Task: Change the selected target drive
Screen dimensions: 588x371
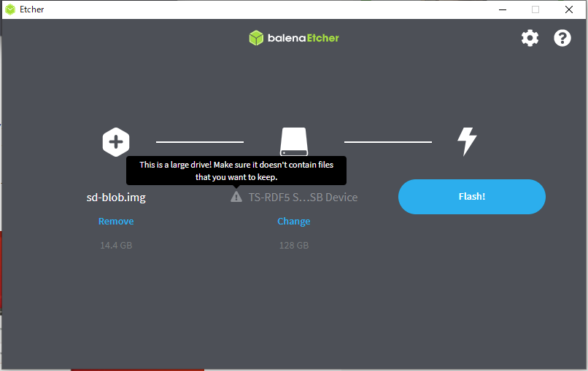Action: click(x=293, y=221)
